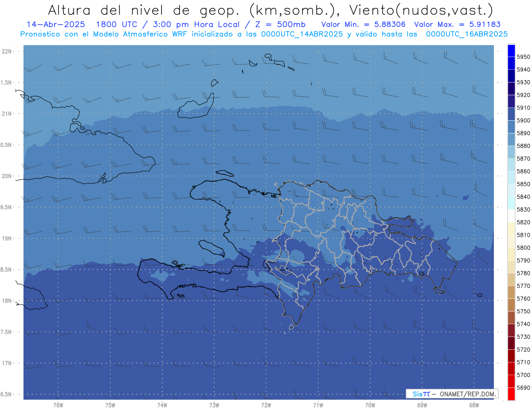The image size is (532, 411).
Task: Click the valid-until time '0000UTC_16ABR2025'
Action: pyautogui.click(x=467, y=34)
